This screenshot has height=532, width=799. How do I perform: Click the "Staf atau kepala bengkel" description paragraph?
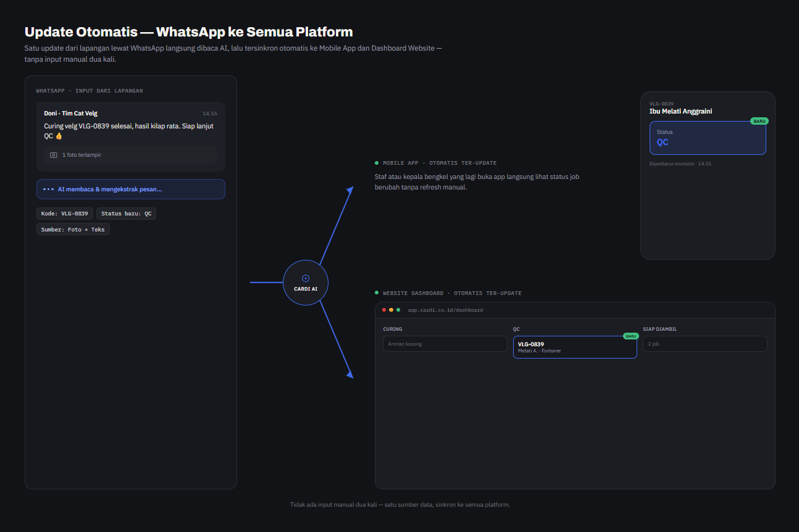[x=477, y=182]
